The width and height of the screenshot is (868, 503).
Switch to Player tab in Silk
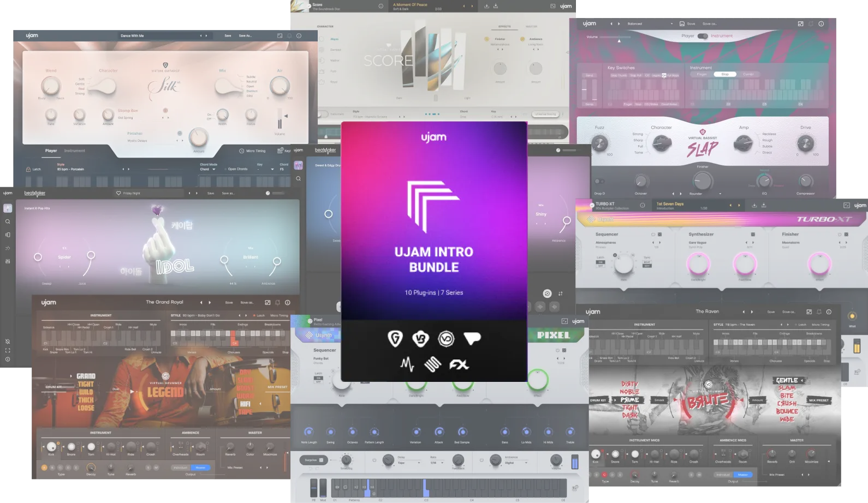[51, 151]
